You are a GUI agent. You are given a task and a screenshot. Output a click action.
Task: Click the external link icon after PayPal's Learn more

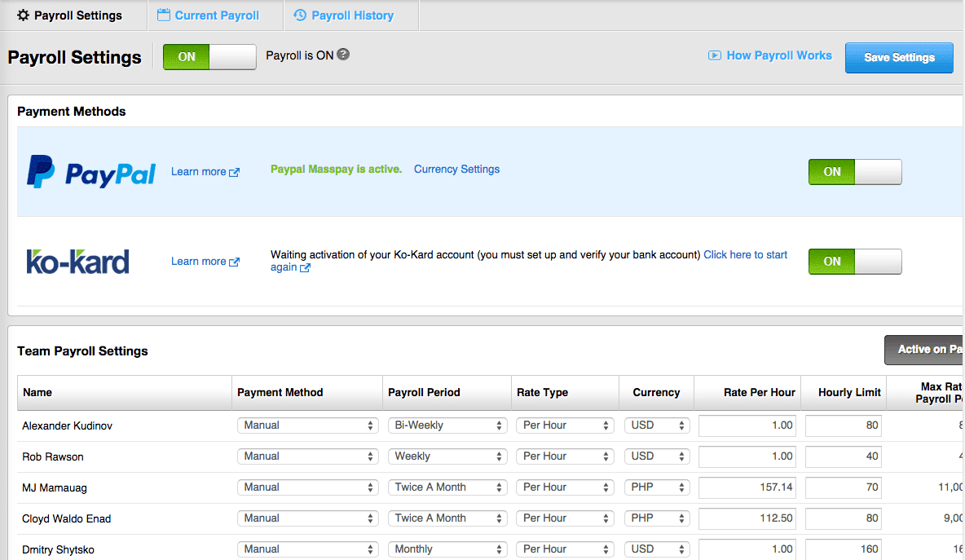point(236,171)
